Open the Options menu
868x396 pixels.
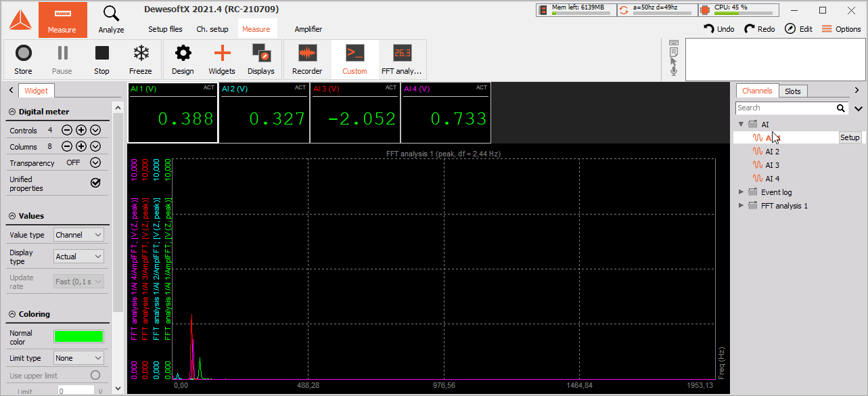841,29
